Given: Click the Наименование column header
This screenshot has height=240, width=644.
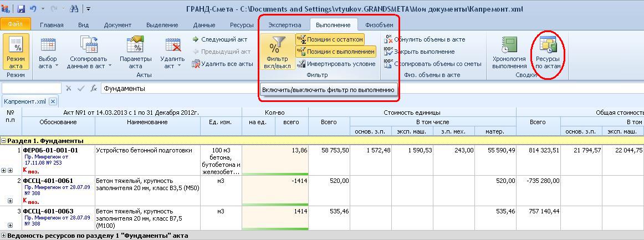Looking at the screenshot, I should click(147, 126).
